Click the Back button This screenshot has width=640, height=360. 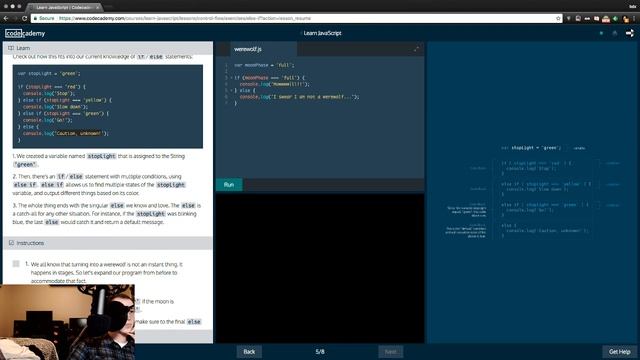click(x=249, y=351)
